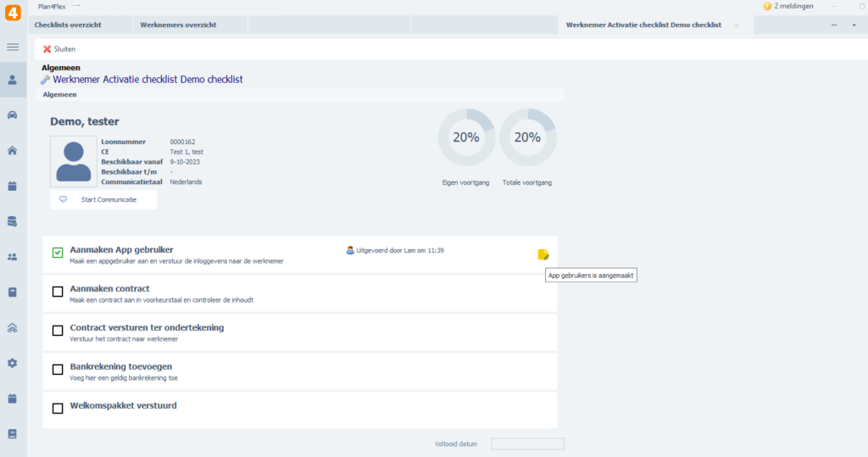Select the database icon in sidebar

coord(13,221)
